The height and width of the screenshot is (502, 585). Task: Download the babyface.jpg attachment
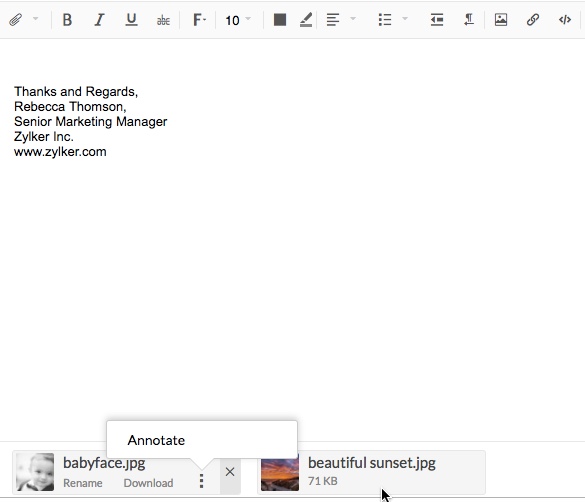coord(148,483)
